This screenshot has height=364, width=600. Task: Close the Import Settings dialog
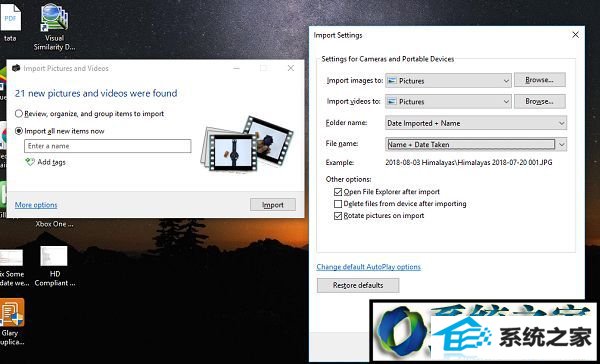pyautogui.click(x=575, y=35)
